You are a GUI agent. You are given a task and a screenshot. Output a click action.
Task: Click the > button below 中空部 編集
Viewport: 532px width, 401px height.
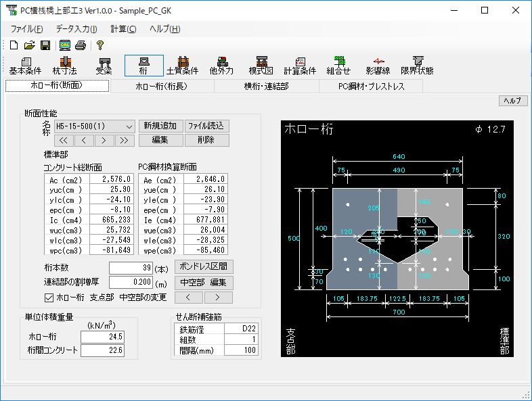pyautogui.click(x=218, y=298)
